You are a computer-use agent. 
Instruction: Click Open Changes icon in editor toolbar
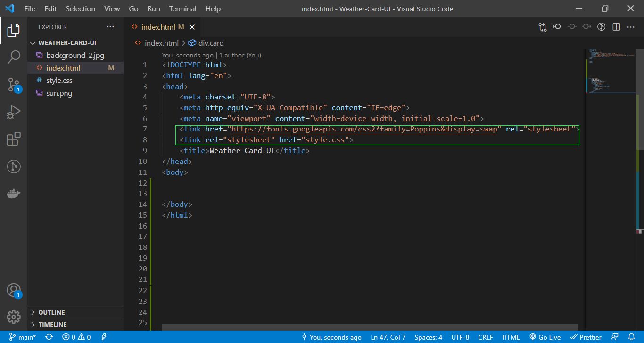[x=543, y=27]
